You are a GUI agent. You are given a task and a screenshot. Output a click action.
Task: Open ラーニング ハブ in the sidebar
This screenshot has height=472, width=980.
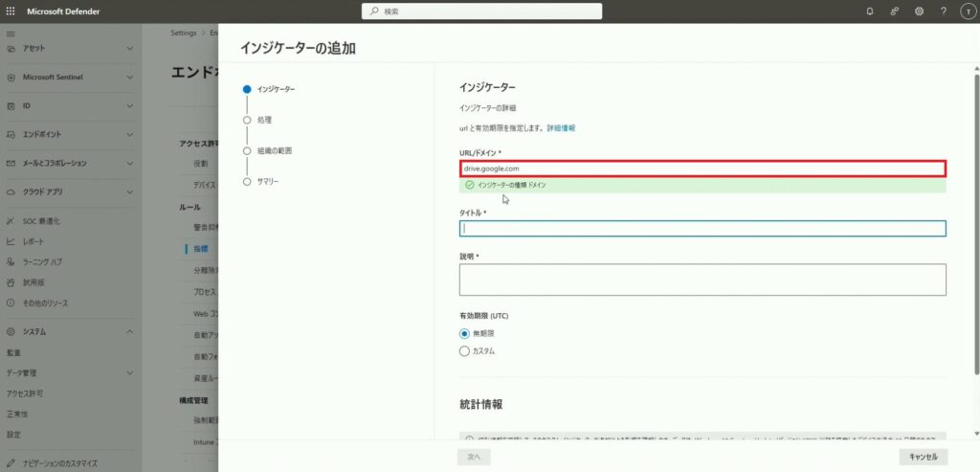click(43, 261)
